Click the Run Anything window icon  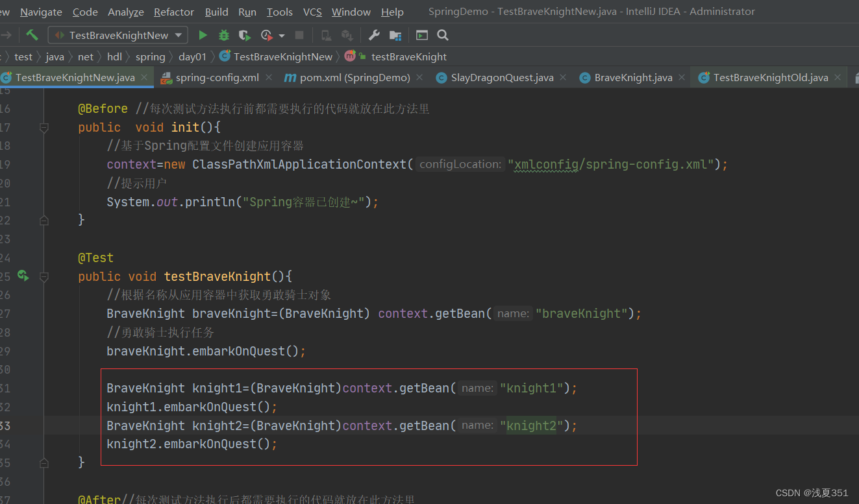point(422,35)
